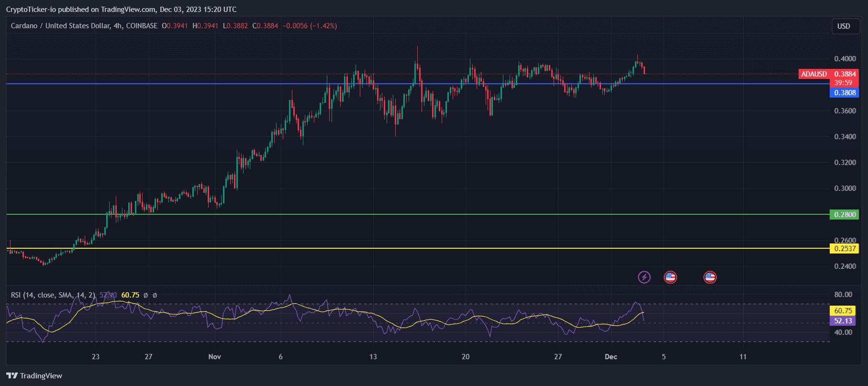Click the yellow SMA value in RSI legend
The width and height of the screenshot is (868, 386).
point(130,295)
